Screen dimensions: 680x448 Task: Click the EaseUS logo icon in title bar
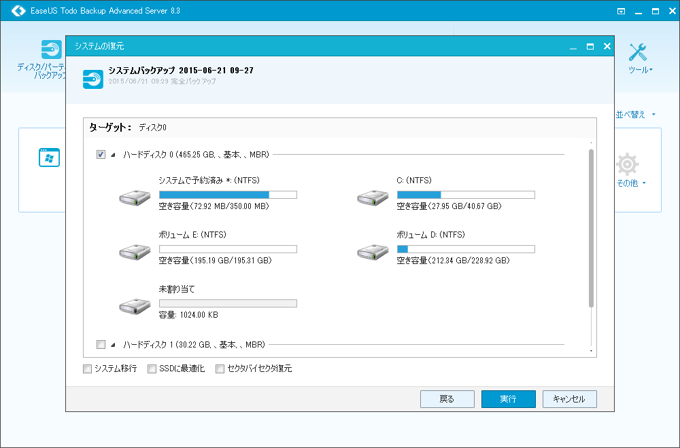(18, 10)
